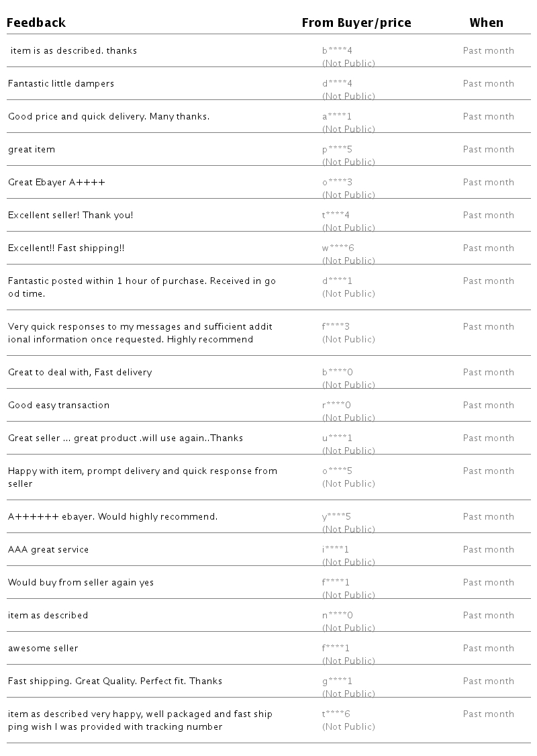Open buyer u****1's profile link
The width and height of the screenshot is (537, 756).
tap(337, 438)
